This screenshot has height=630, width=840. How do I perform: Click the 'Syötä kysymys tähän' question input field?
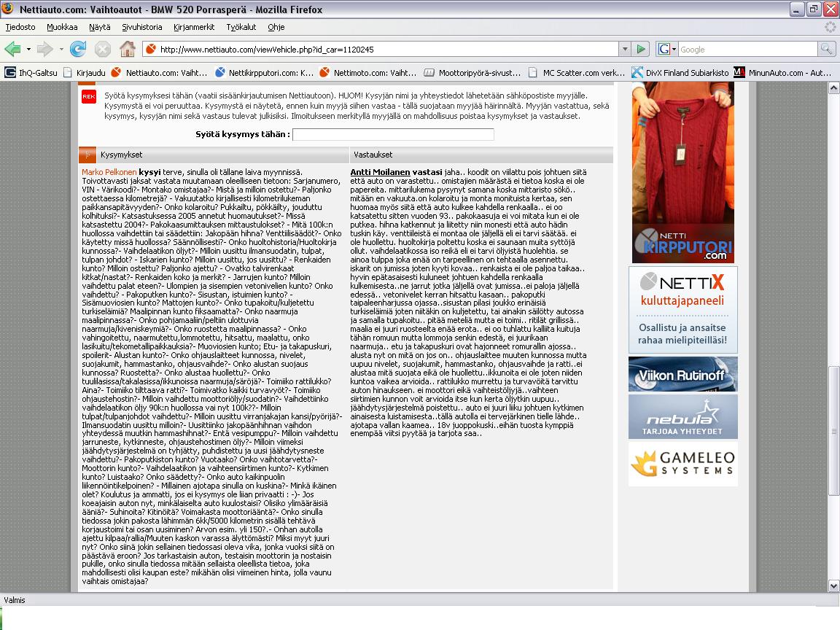pyautogui.click(x=393, y=134)
